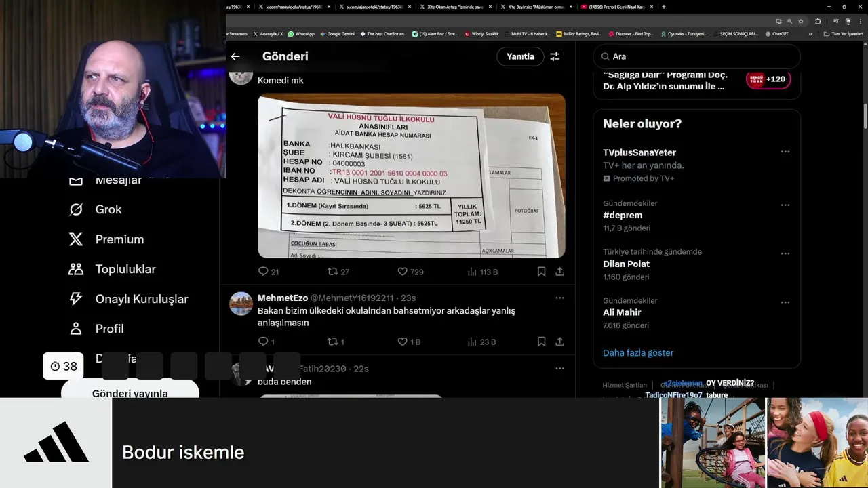This screenshot has height=488, width=868.
Task: Focus the Ara search field
Action: point(697,56)
